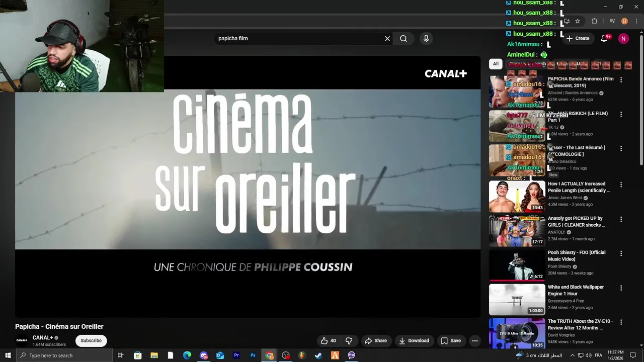Open the Windows Start menu

[x=8, y=355]
